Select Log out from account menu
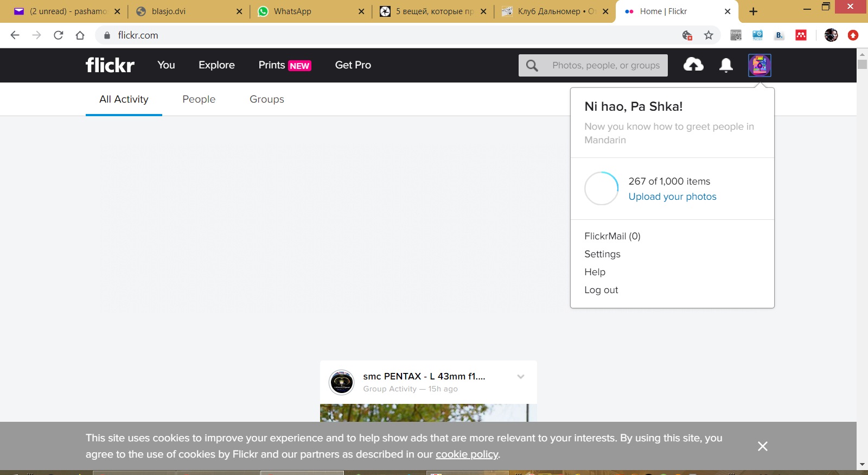Image resolution: width=868 pixels, height=475 pixels. pos(601,290)
